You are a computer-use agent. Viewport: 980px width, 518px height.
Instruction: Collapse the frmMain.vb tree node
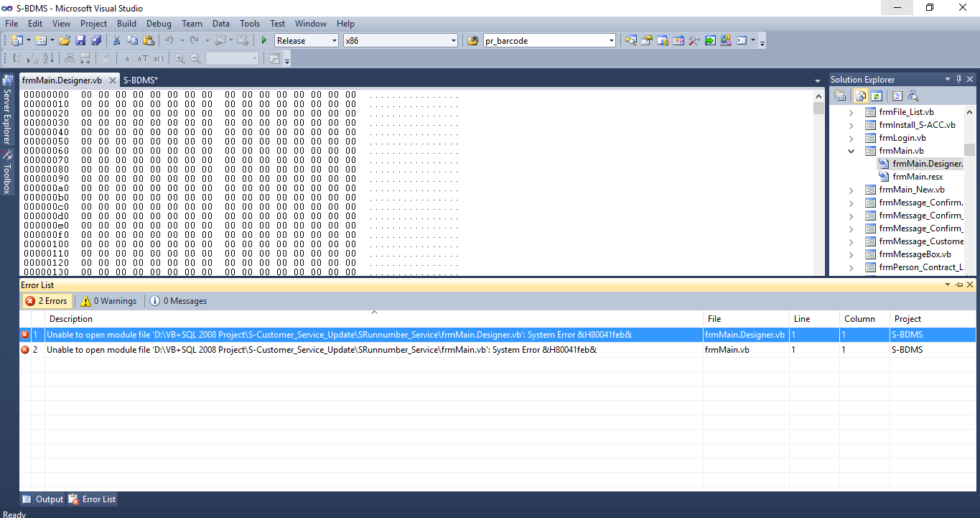851,151
